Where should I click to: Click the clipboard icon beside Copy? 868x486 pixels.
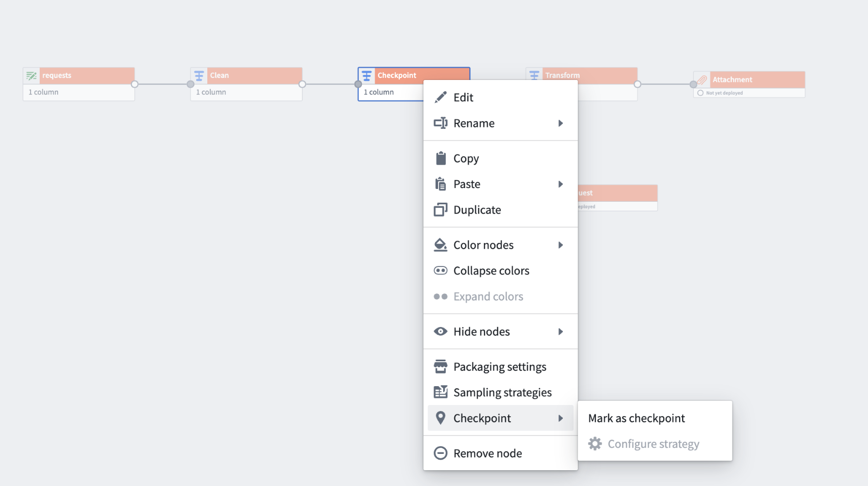(x=441, y=158)
